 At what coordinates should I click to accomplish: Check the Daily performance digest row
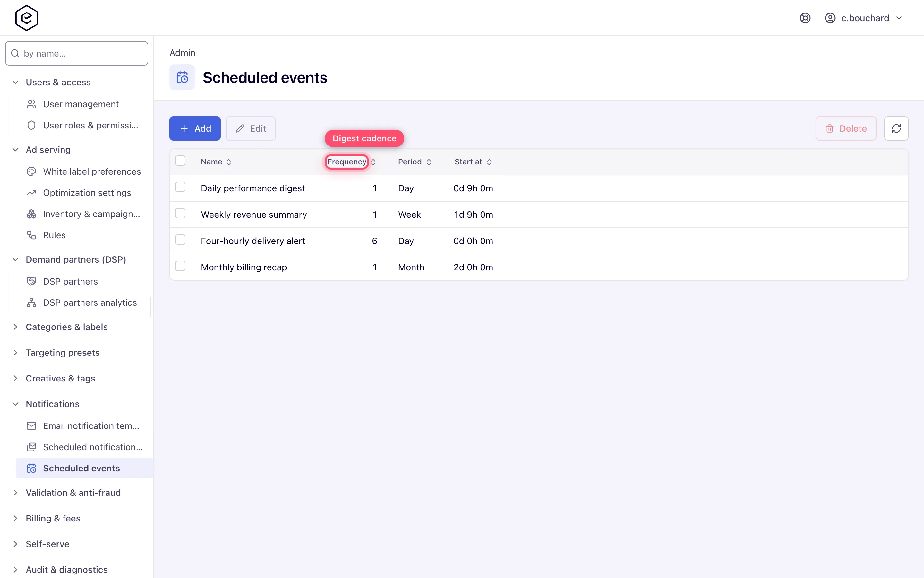tap(180, 187)
